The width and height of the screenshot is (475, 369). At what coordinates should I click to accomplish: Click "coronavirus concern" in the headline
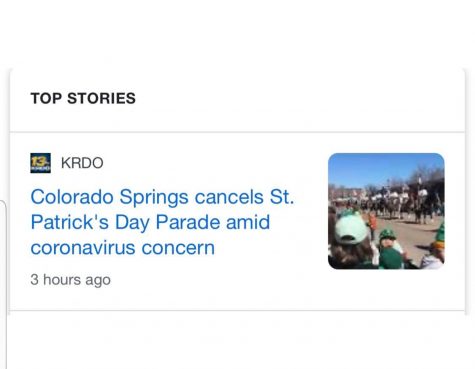123,248
